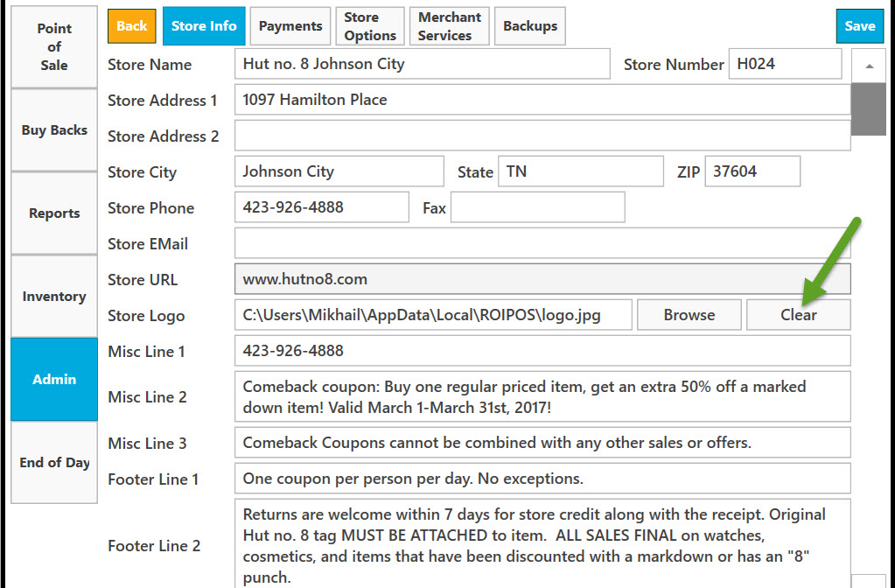Click the vertical scrollbar thumb
The height and width of the screenshot is (588, 895).
(x=869, y=109)
